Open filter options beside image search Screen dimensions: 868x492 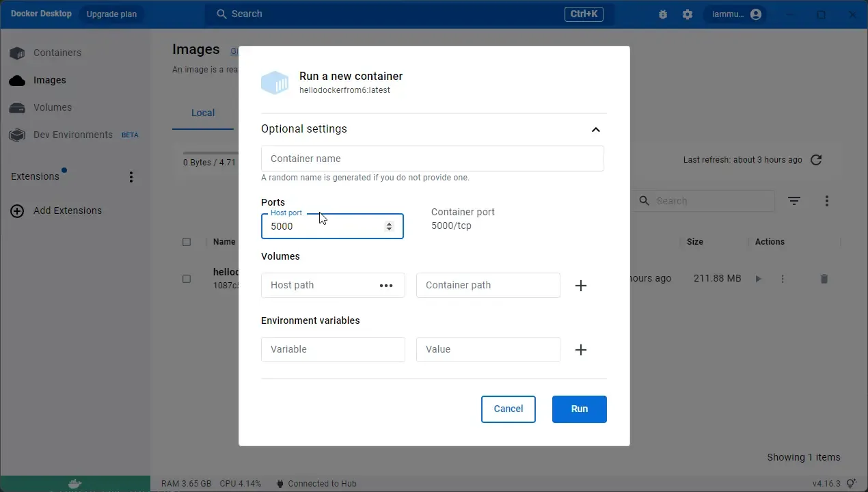(x=794, y=200)
